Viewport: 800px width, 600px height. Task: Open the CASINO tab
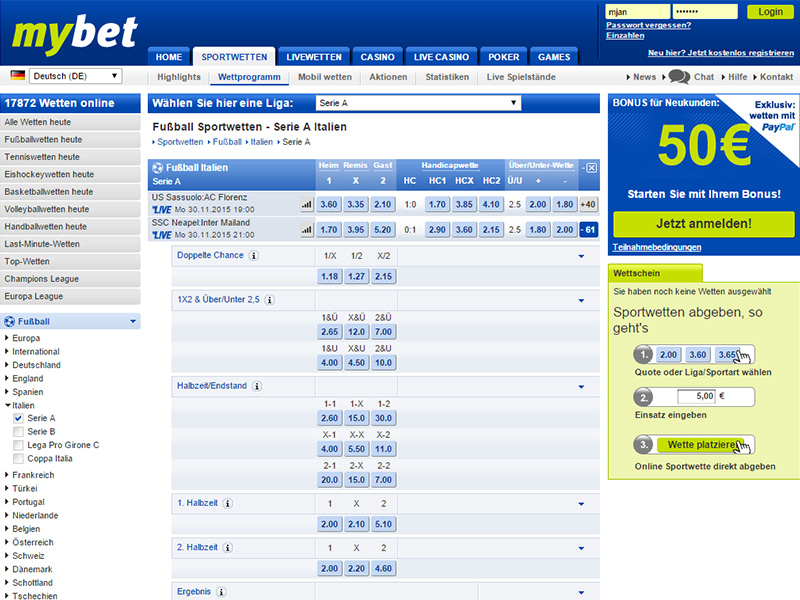click(378, 57)
